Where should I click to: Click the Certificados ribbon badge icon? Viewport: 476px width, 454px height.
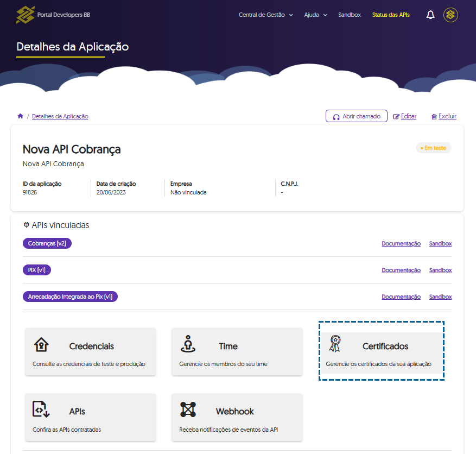[x=335, y=343]
